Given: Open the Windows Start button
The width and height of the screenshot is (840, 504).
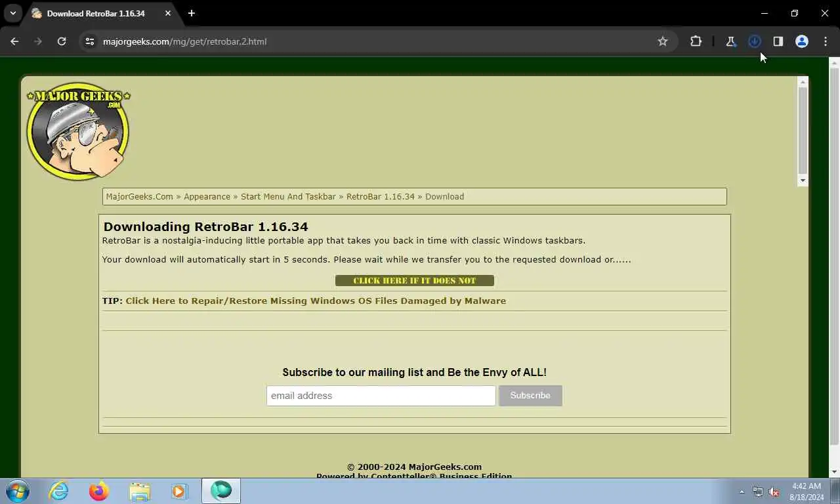Looking at the screenshot, I should tap(18, 491).
